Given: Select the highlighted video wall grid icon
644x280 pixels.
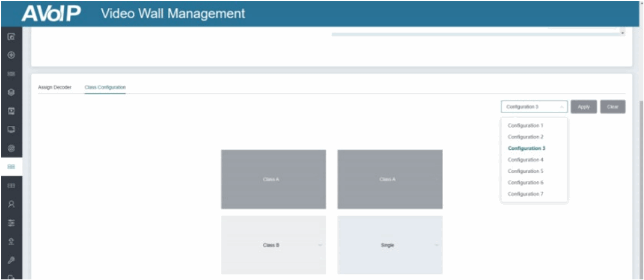Looking at the screenshot, I should [12, 167].
